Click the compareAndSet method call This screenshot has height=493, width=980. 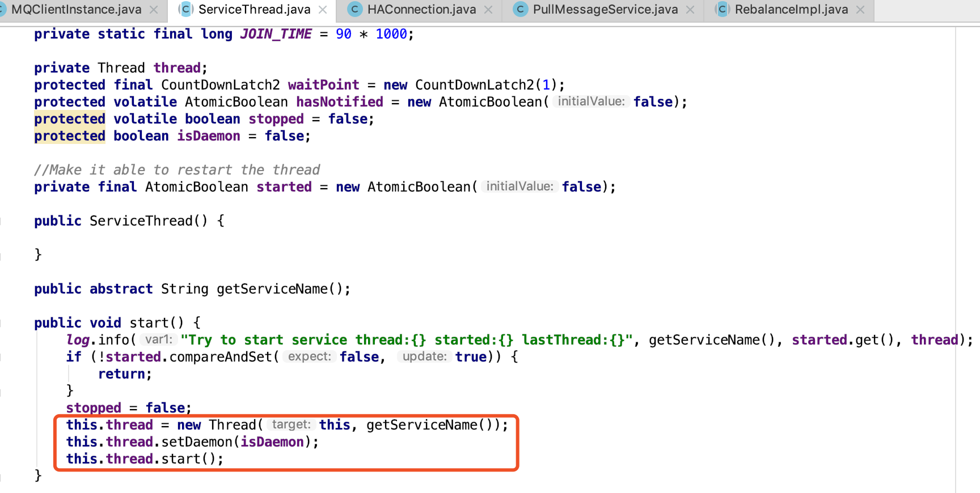[221, 357]
